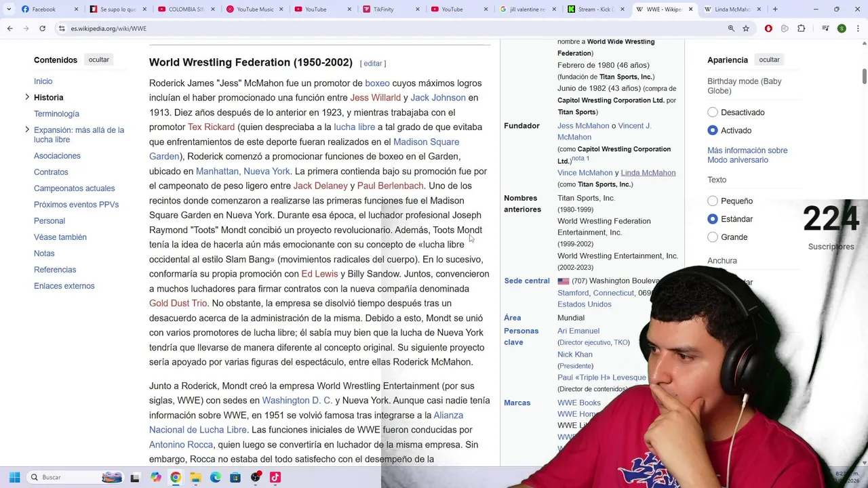This screenshot has height=488, width=868.
Task: Click the page vertical scrollbar thumb
Action: (x=864, y=77)
